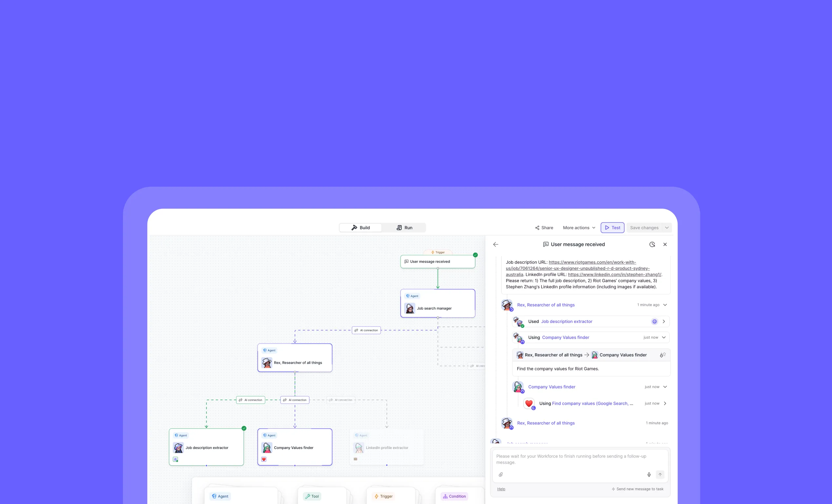Open the Save changes dropdown arrow
The width and height of the screenshot is (832, 504).
point(667,228)
